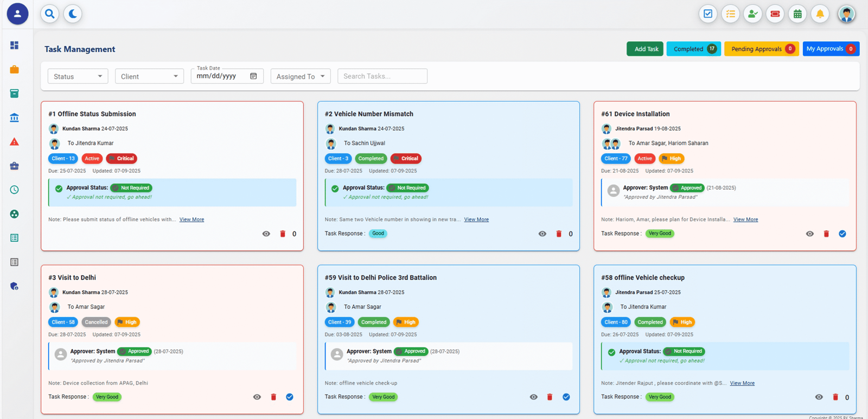
Task: Open the green user-check icon
Action: coord(753,14)
